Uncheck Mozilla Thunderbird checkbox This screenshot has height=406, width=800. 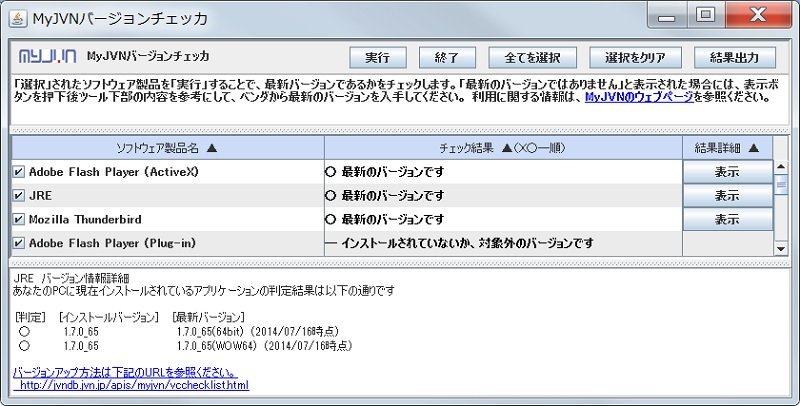[x=18, y=219]
